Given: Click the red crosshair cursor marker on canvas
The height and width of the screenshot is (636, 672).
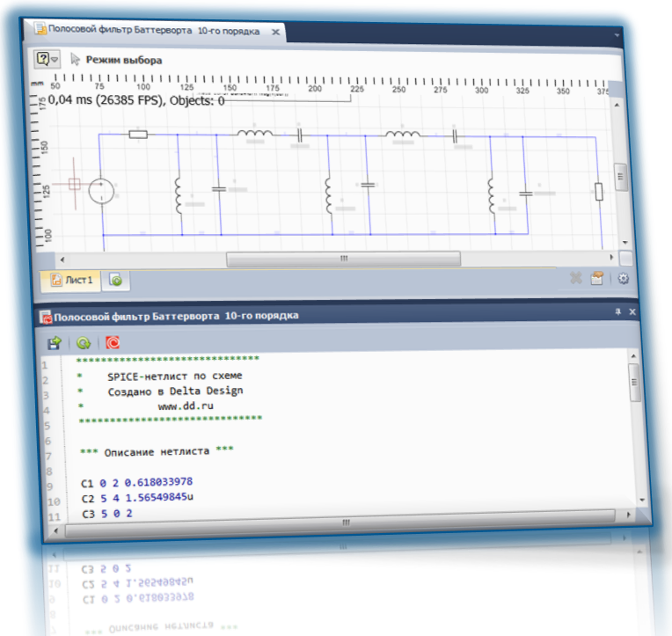Looking at the screenshot, I should coord(75,184).
